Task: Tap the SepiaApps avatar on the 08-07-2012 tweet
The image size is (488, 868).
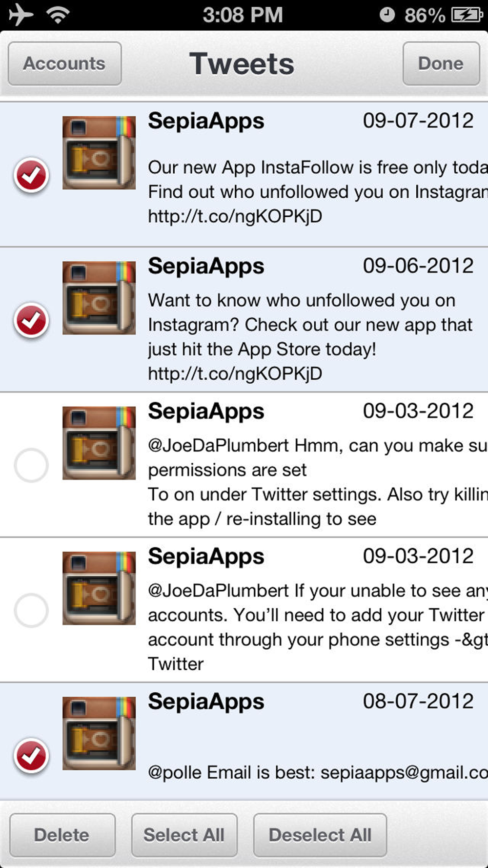Action: tap(99, 733)
